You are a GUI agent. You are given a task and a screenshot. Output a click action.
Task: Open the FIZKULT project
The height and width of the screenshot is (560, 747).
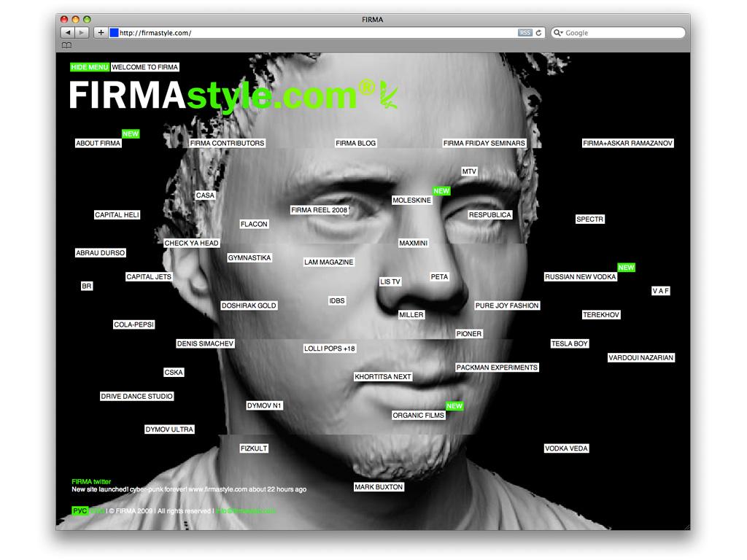[x=254, y=448]
